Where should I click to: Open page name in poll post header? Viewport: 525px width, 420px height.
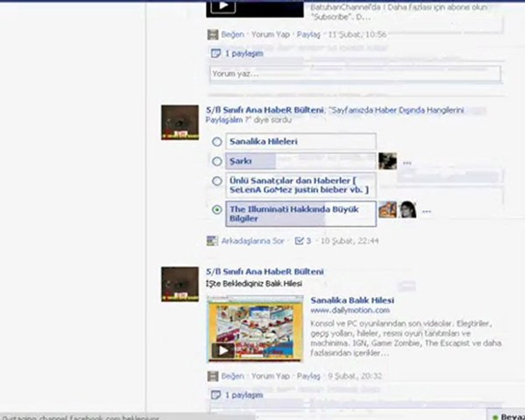click(264, 110)
